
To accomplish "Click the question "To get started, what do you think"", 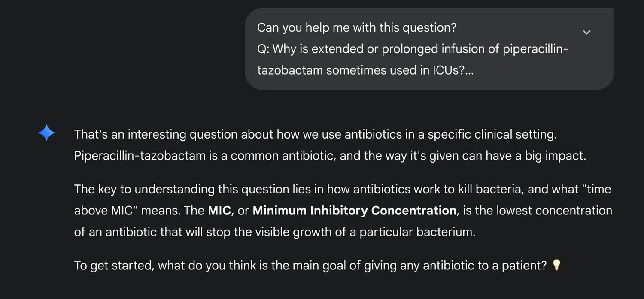I will (x=310, y=266).
